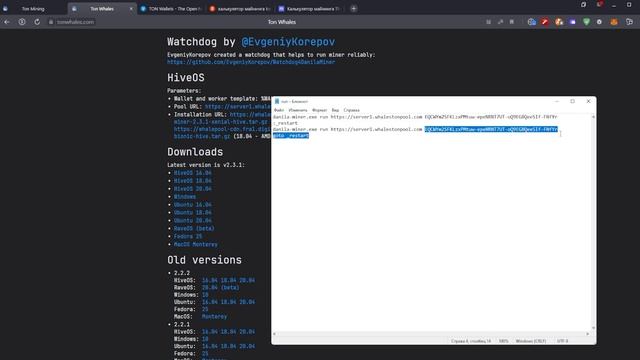This screenshot has height=360, width=640.
Task: Minimize the Notepad window
Action: coord(557,101)
